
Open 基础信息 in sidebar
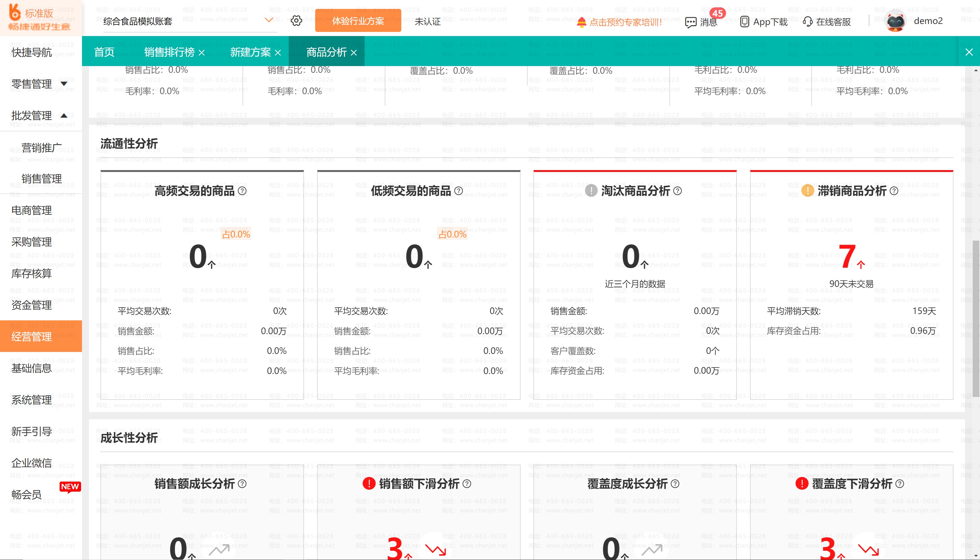click(x=32, y=368)
